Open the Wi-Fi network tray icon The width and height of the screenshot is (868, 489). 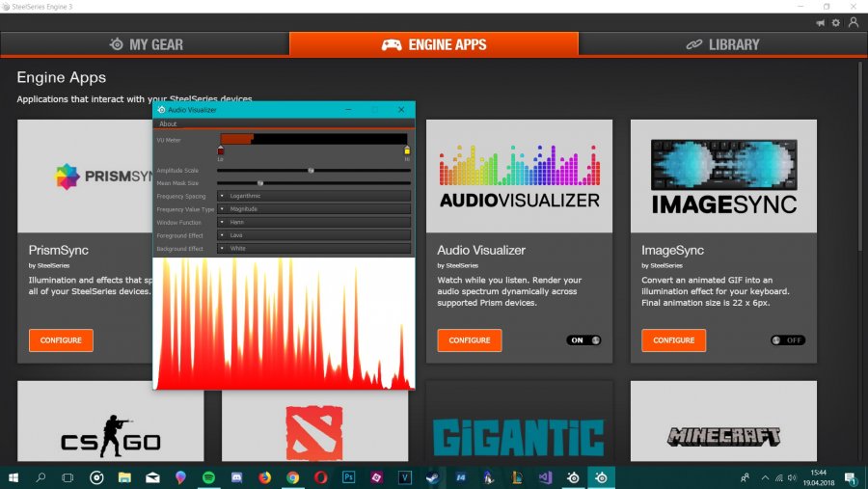pyautogui.click(x=779, y=477)
